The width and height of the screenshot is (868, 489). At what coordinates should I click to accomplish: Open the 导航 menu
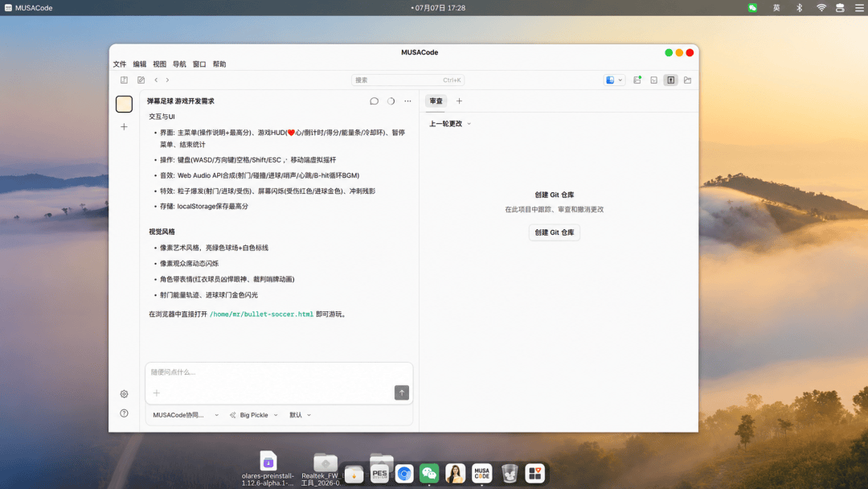coord(179,64)
